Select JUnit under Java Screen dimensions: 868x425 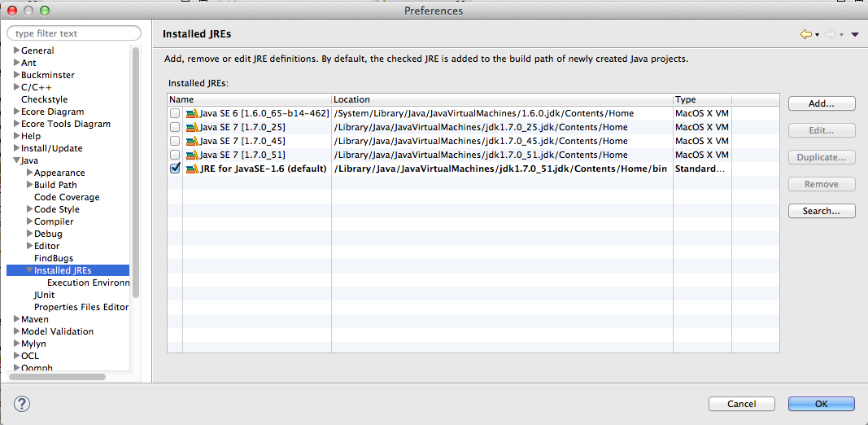coord(44,295)
